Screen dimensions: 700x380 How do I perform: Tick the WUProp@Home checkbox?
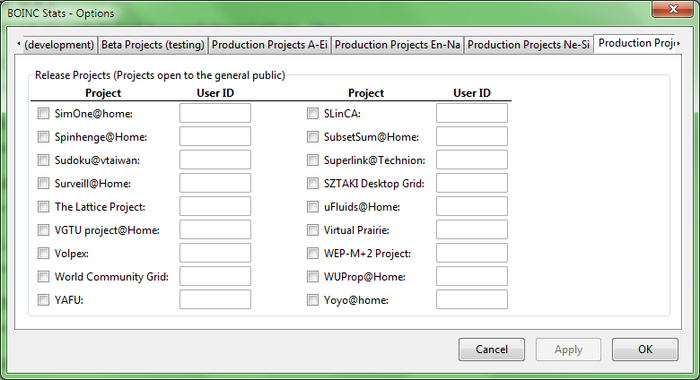312,276
